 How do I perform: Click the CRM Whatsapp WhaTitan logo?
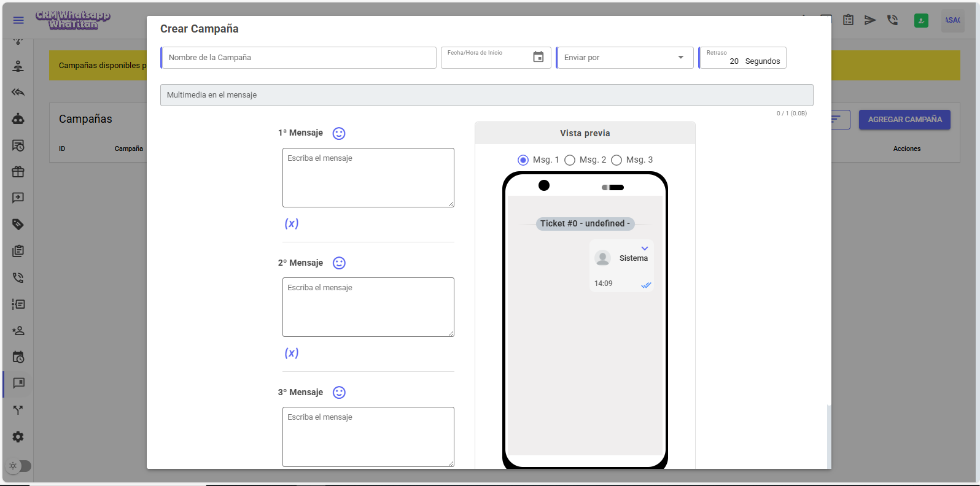pos(73,20)
